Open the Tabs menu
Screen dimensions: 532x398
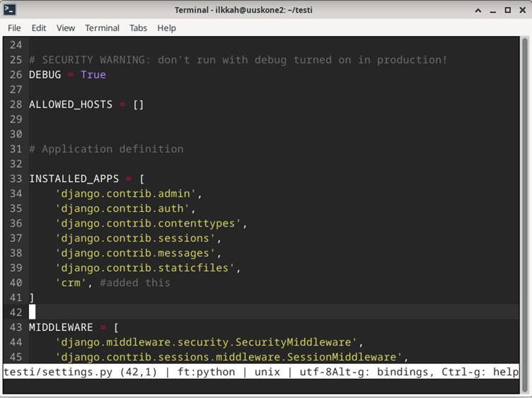[138, 28]
